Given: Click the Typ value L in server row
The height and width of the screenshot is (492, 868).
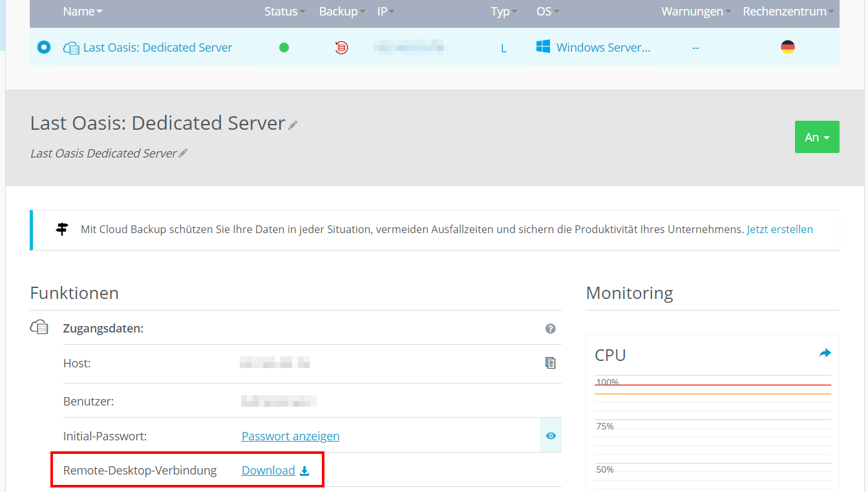Looking at the screenshot, I should click(x=503, y=48).
